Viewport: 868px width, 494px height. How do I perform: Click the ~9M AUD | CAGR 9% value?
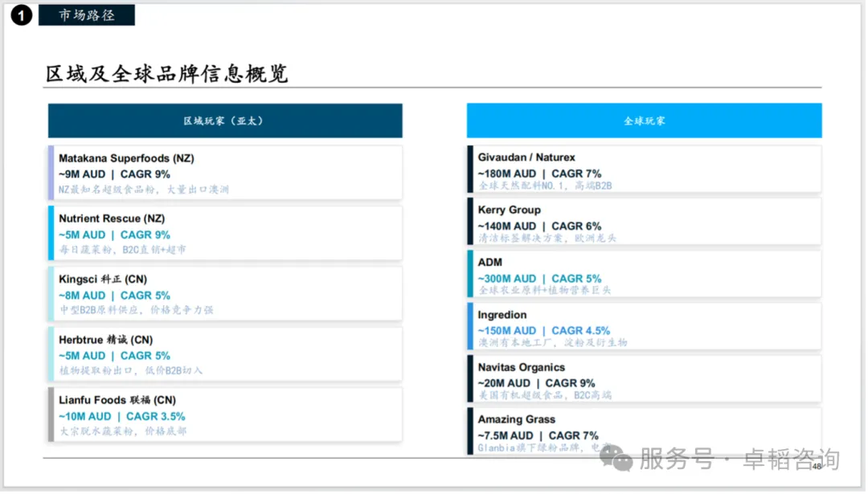(x=115, y=174)
